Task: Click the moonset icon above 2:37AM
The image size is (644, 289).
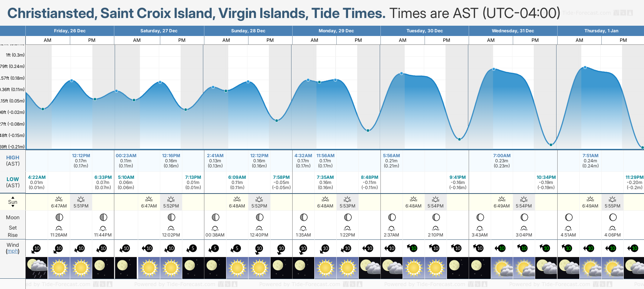Action: 391,228
